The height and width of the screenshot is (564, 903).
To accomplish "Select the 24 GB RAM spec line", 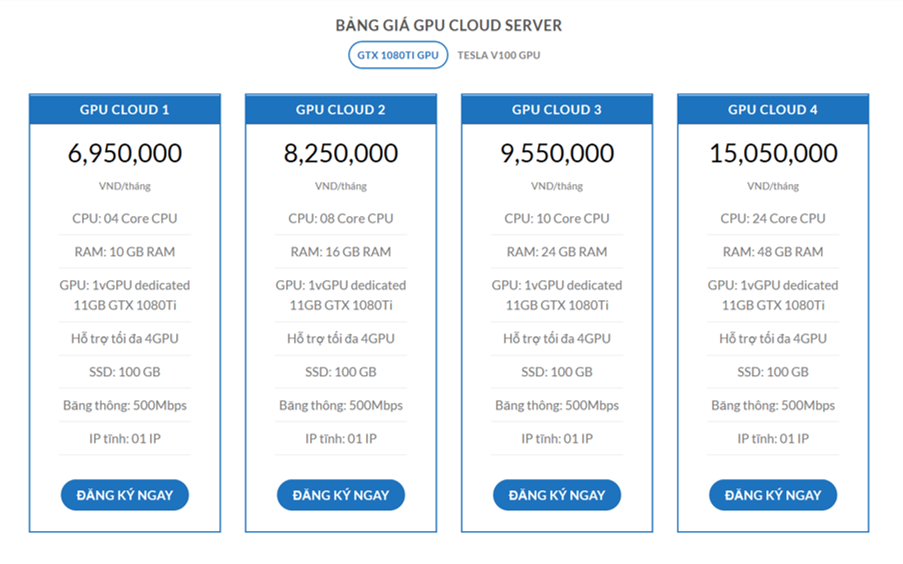I will click(556, 252).
